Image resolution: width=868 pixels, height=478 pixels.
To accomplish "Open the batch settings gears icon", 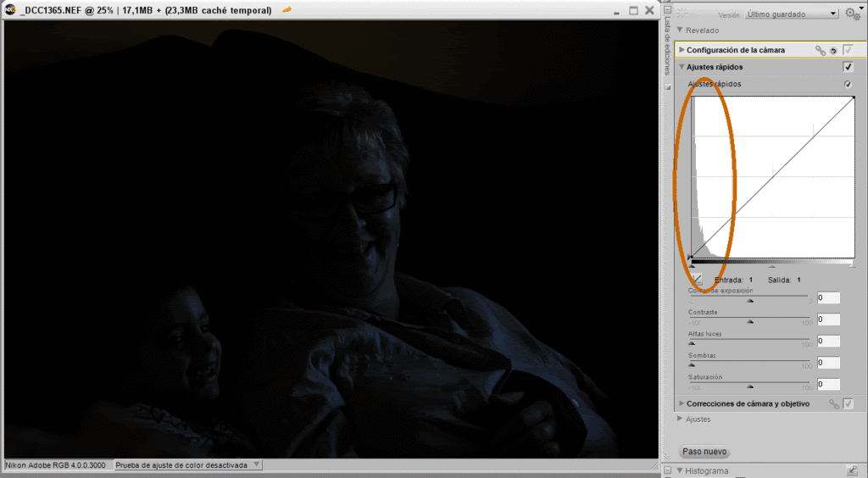I will pos(853,14).
